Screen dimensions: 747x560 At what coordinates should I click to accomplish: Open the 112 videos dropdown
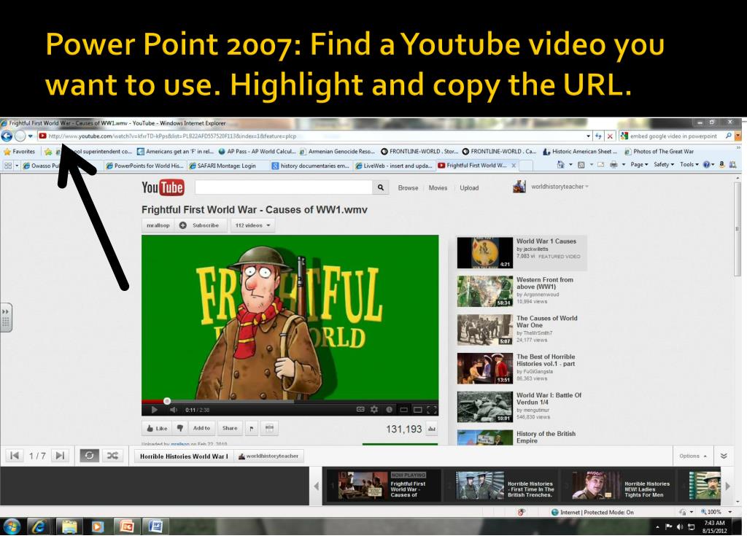point(252,225)
